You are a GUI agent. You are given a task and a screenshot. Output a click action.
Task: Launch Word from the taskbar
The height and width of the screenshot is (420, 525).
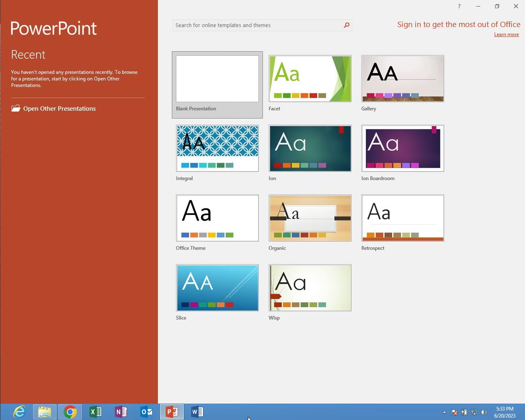coord(197,411)
